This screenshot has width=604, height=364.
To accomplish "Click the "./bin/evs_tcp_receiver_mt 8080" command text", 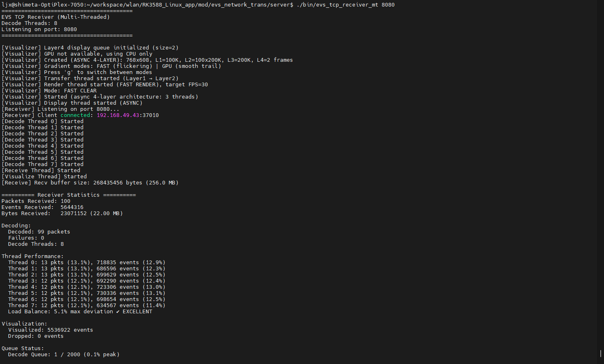I will [345, 5].
